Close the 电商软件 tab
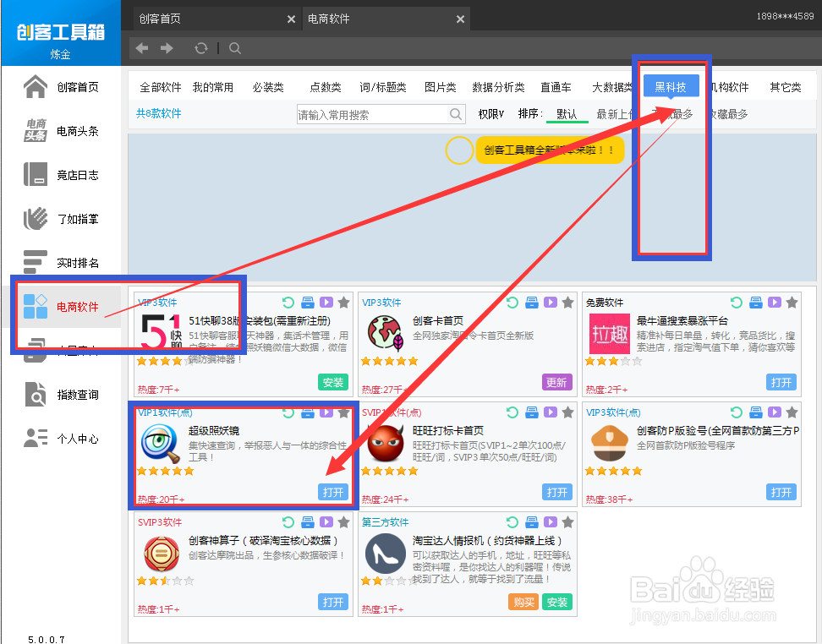This screenshot has height=644, width=822. pyautogui.click(x=460, y=19)
